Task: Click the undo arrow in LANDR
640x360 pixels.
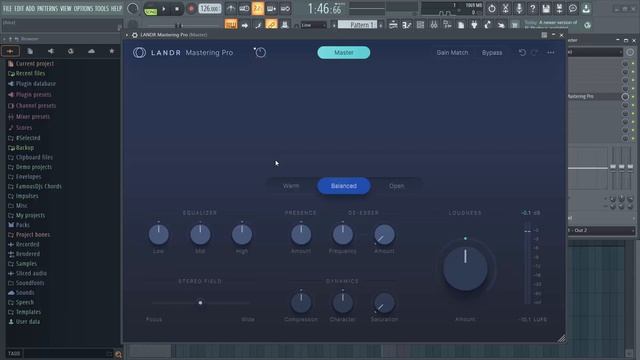Action: pyautogui.click(x=522, y=53)
